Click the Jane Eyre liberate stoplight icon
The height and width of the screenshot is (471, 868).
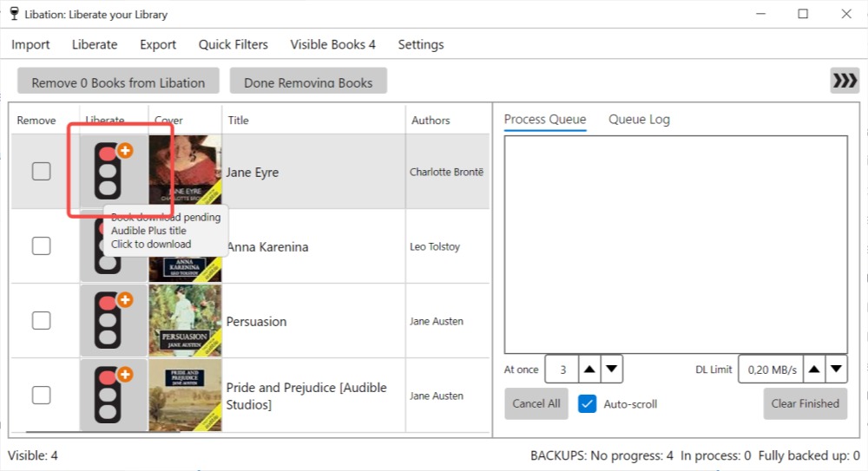(x=113, y=171)
